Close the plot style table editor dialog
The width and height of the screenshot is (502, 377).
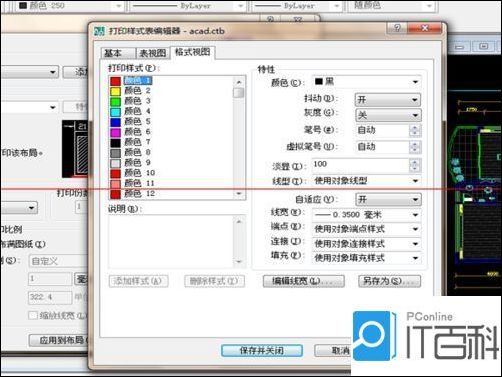[425, 28]
